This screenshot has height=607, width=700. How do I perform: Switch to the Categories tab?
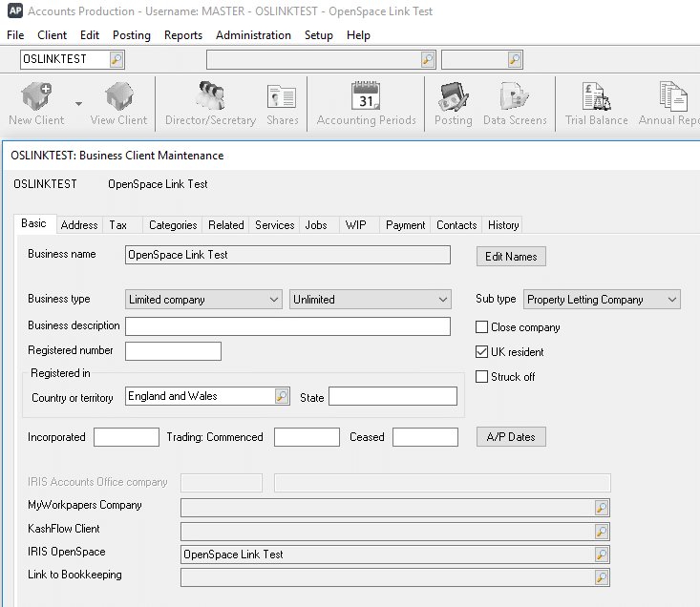173,225
